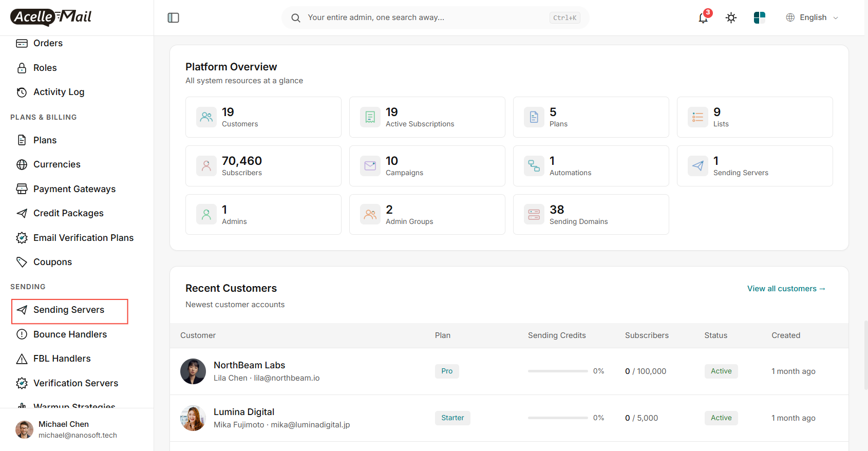Click NorthBeam Labs sending credits progress bar
This screenshot has width=868, height=451.
click(x=558, y=371)
